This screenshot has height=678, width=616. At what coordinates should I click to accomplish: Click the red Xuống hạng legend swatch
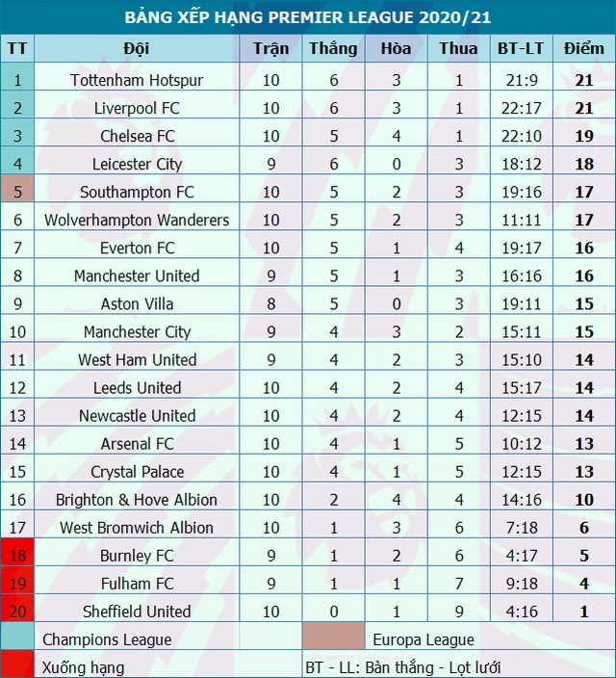tap(18, 665)
